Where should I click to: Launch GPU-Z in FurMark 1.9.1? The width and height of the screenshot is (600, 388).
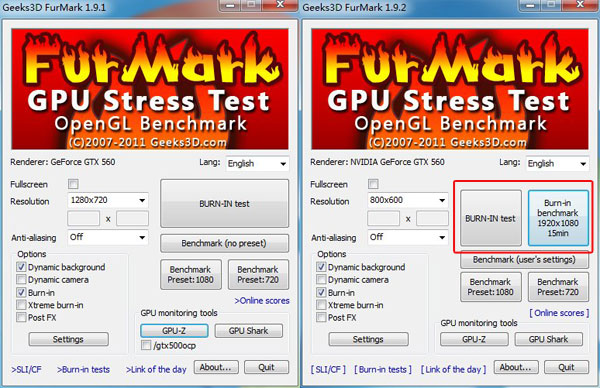pos(174,331)
